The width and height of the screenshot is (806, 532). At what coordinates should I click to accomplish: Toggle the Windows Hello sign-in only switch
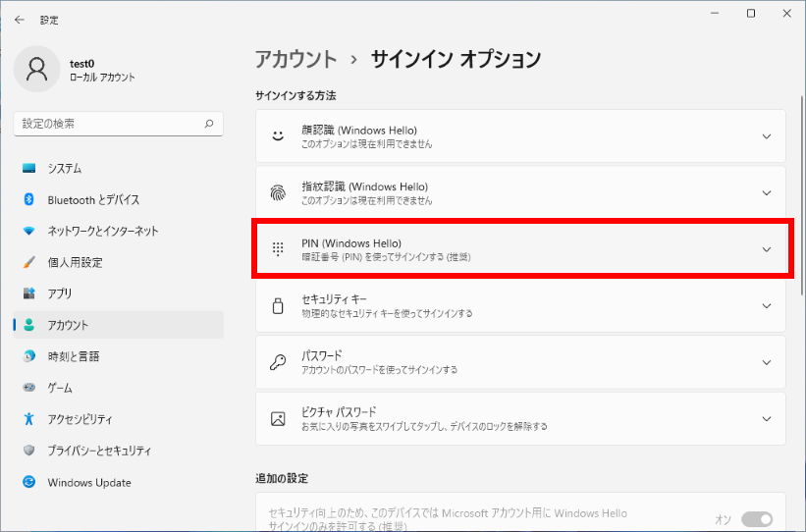757,519
